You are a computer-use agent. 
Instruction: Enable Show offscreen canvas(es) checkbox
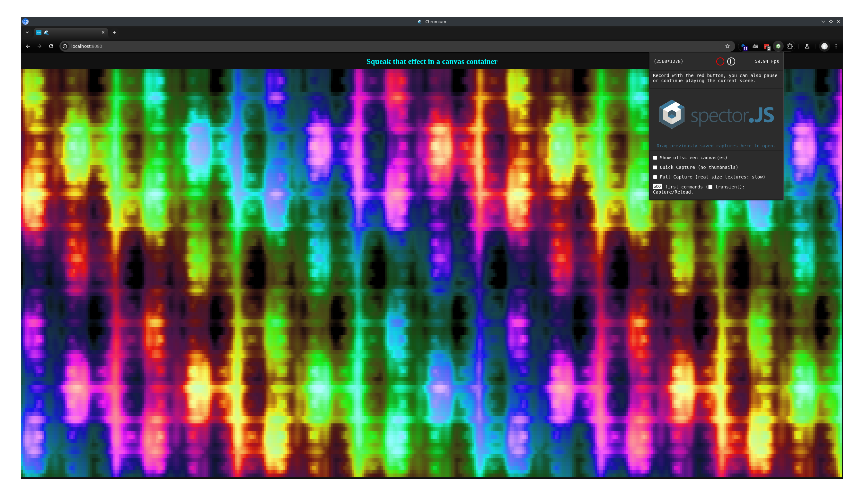[x=655, y=158]
